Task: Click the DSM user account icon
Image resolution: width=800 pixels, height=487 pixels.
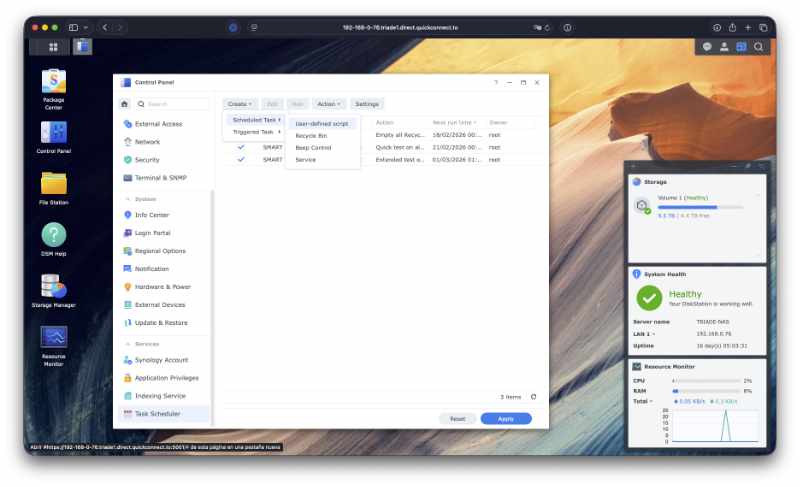Action: click(x=724, y=46)
